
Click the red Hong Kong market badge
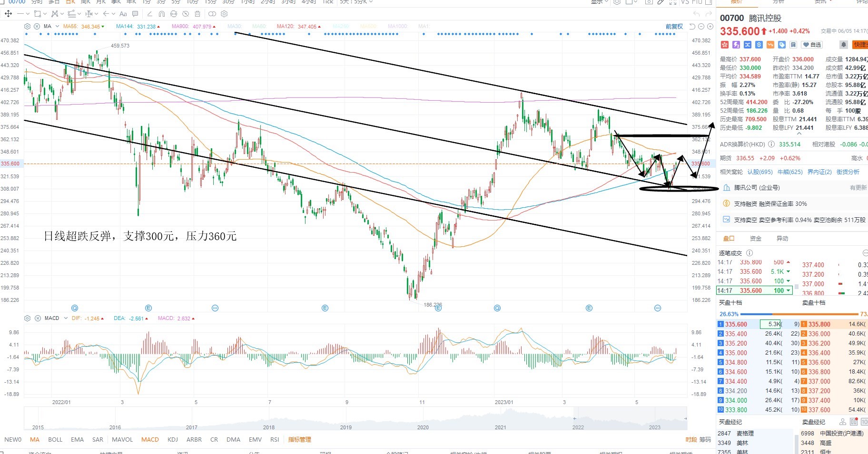pyautogui.click(x=725, y=45)
